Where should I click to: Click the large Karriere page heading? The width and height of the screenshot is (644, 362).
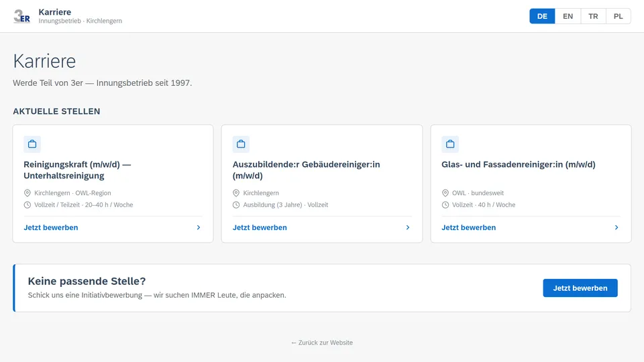44,61
